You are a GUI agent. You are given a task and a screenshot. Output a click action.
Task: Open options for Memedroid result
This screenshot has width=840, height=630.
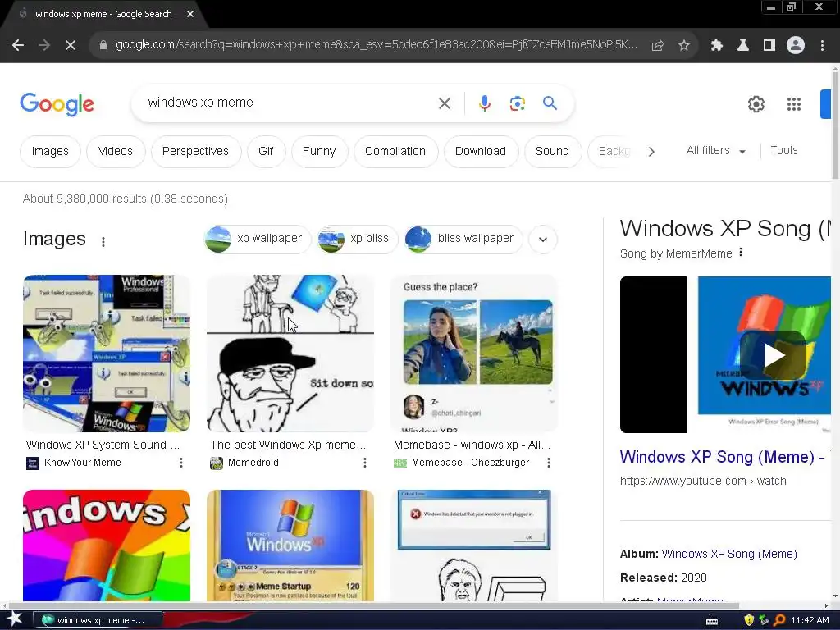click(365, 463)
